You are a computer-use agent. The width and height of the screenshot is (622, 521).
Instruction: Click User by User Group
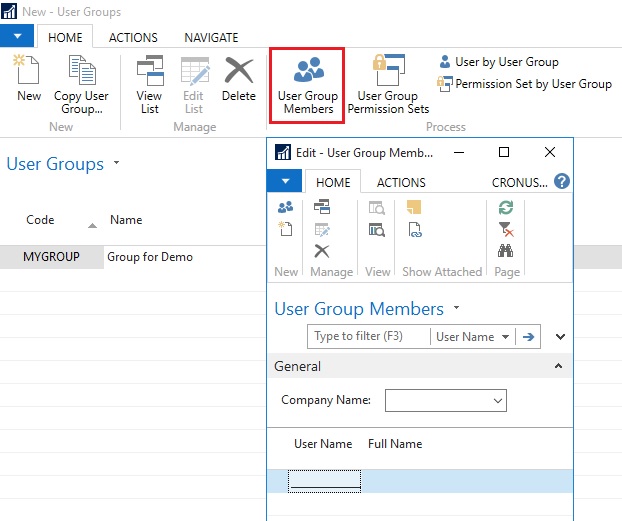[x=498, y=62]
